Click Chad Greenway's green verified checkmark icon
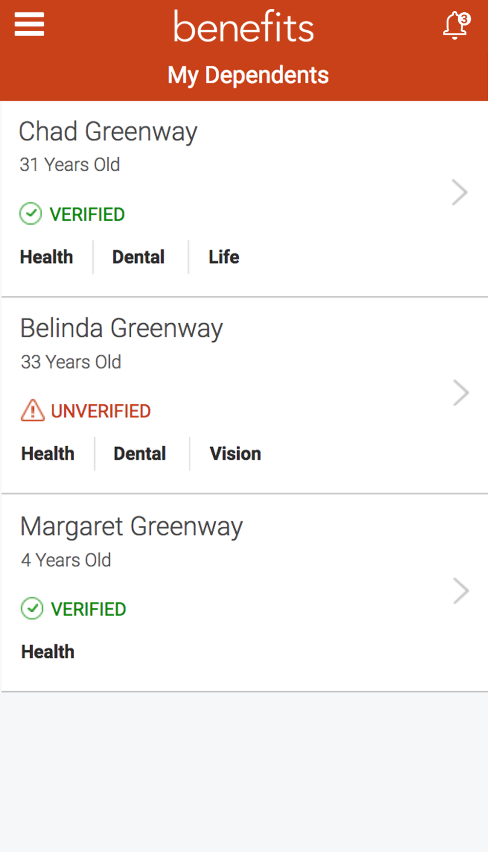 click(31, 214)
